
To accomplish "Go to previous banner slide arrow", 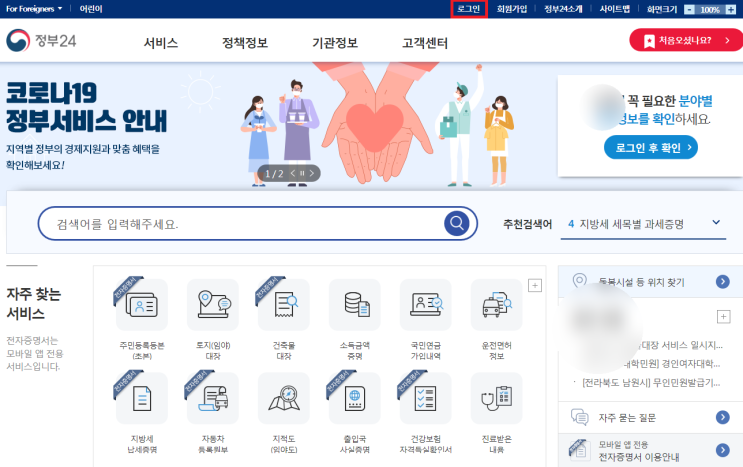I will (x=293, y=173).
